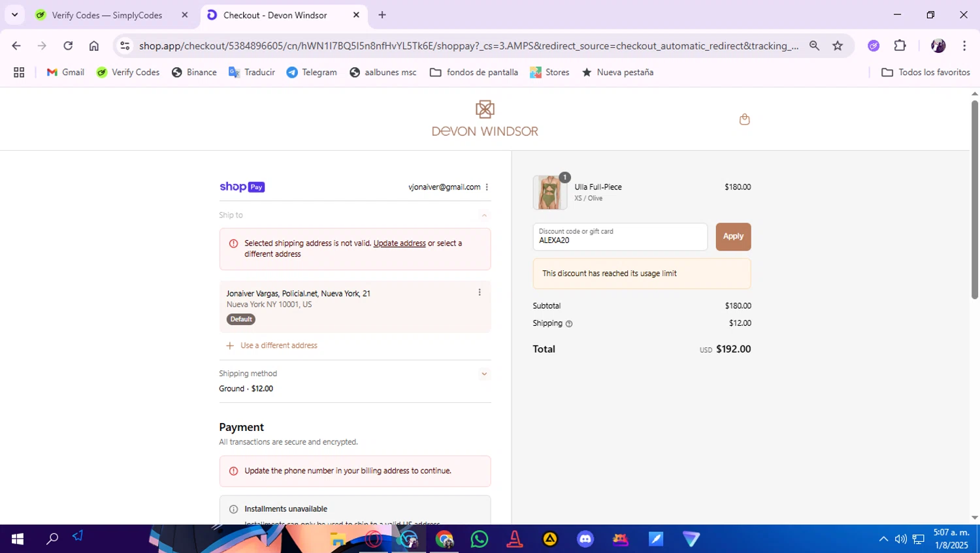Open network icon in system tray
Image resolution: width=980 pixels, height=553 pixels.
pyautogui.click(x=919, y=539)
